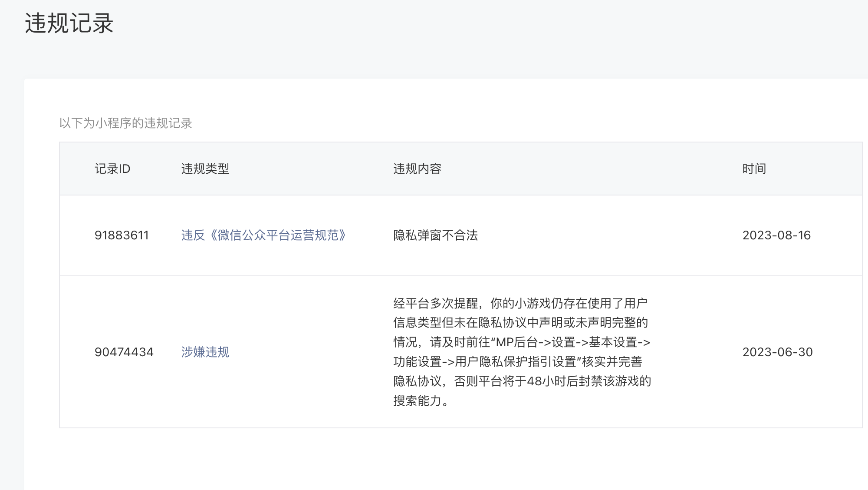The image size is (868, 490).
Task: Click the line starting 信息类型但未在隐私协议
Action: (520, 323)
